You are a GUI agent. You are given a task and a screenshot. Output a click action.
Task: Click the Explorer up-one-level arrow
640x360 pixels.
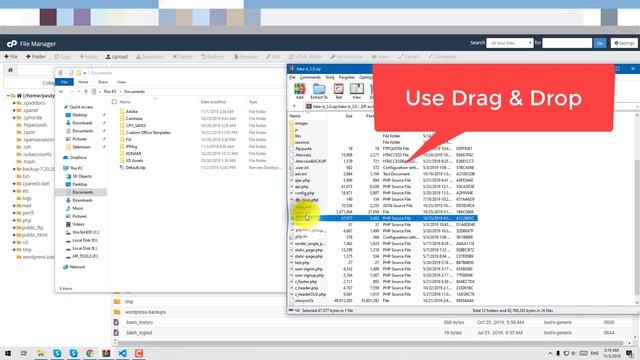click(86, 92)
